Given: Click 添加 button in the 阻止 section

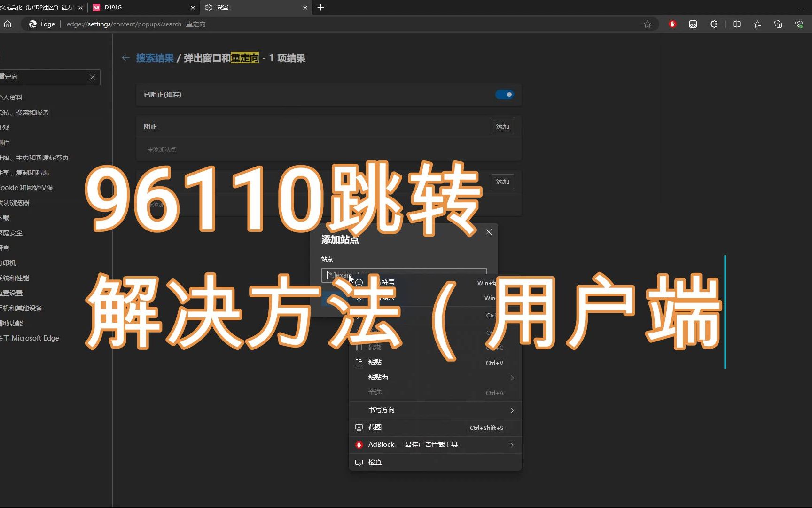Looking at the screenshot, I should 502,127.
